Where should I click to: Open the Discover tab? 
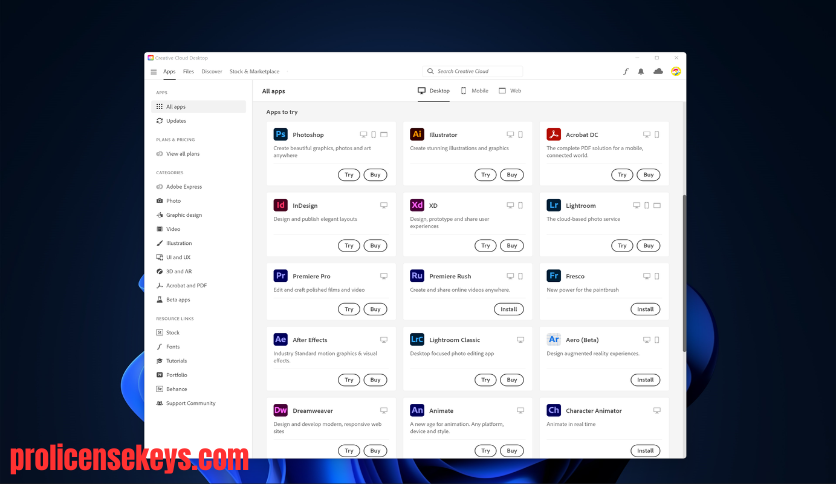pyautogui.click(x=212, y=71)
